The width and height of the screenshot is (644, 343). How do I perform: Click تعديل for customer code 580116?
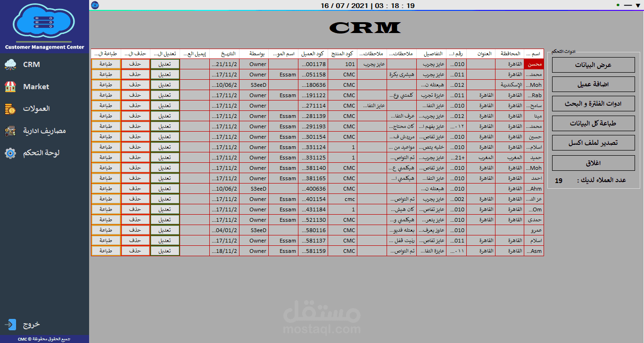165,230
